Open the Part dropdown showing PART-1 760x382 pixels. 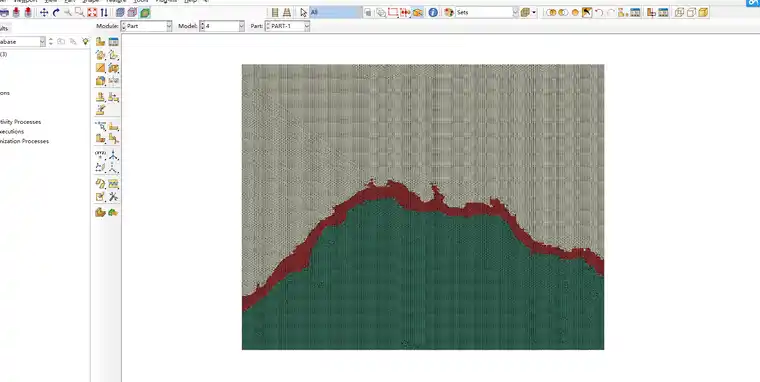click(x=287, y=26)
